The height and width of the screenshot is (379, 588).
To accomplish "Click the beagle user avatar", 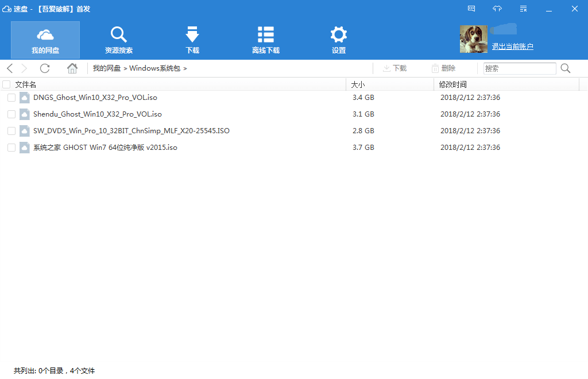I will 474,39.
